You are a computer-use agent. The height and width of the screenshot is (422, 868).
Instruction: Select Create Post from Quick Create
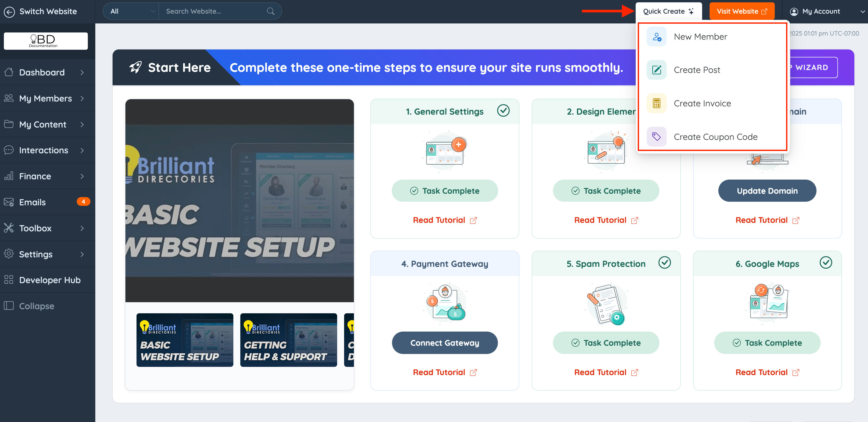(x=712, y=70)
